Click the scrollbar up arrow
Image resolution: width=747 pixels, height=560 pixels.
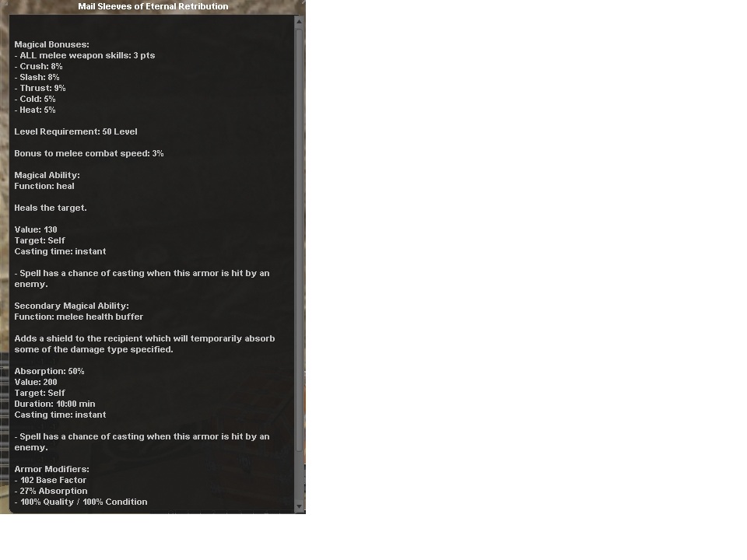(299, 22)
